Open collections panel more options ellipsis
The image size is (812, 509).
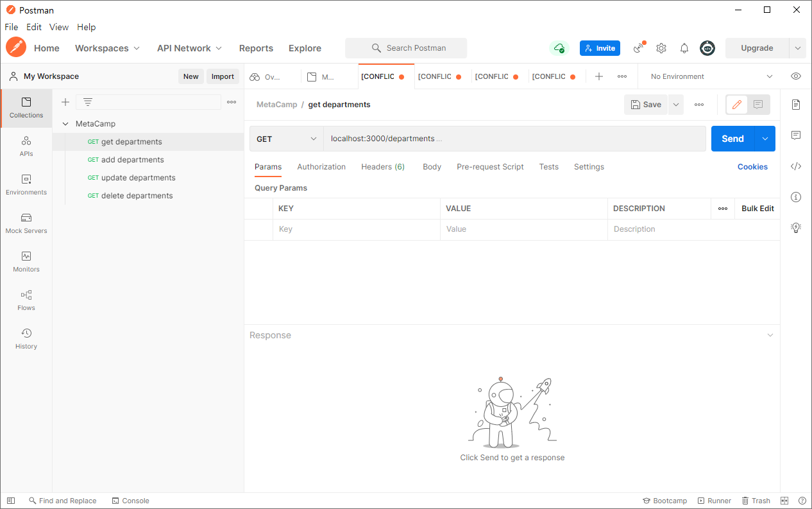pyautogui.click(x=232, y=102)
